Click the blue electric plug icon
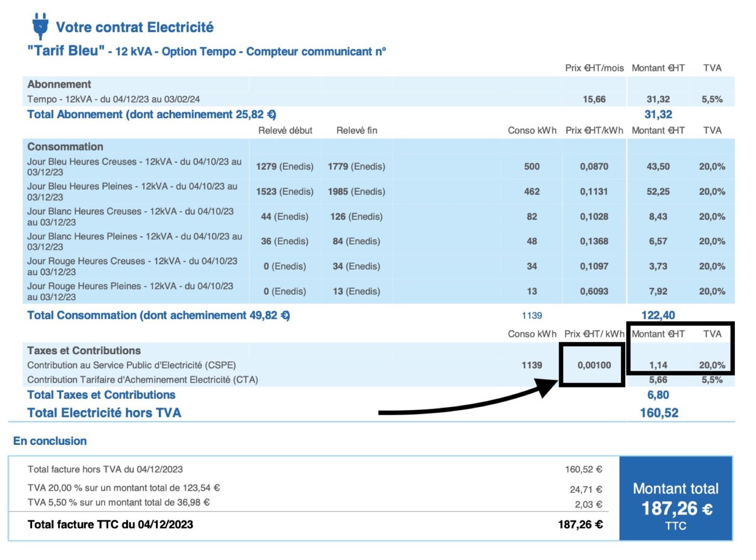 tap(40, 26)
